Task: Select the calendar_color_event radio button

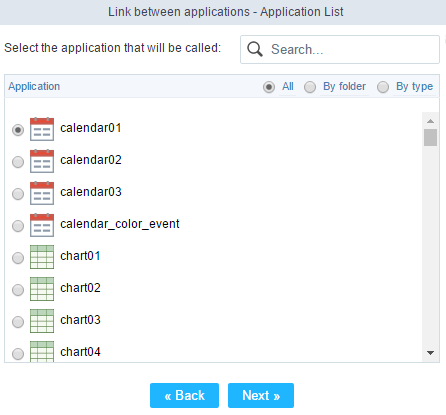Action: tap(18, 226)
